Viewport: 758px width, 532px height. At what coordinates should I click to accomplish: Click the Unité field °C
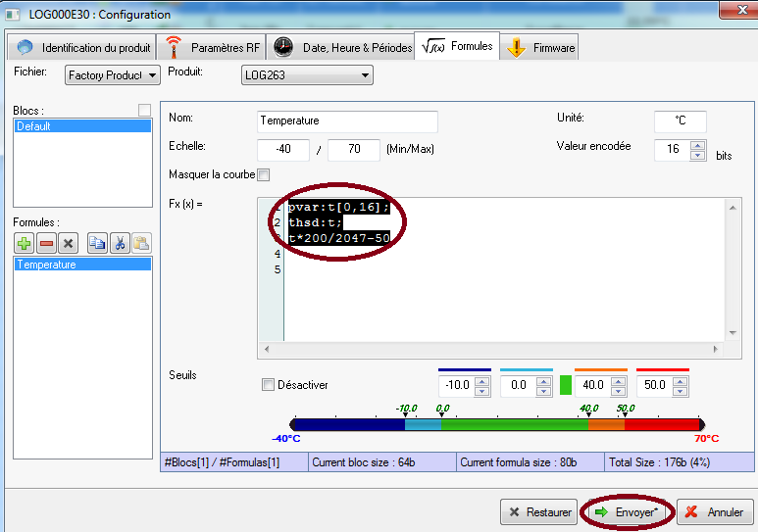681,121
